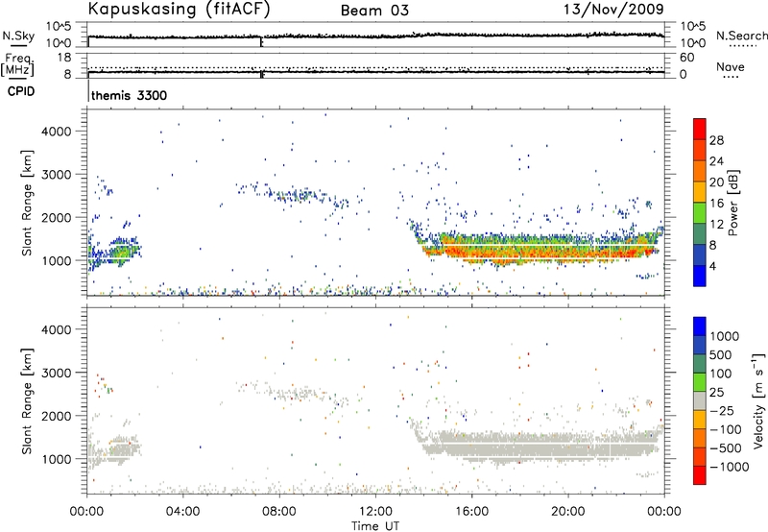Click power panel Slant Range [km] label

click(x=27, y=203)
